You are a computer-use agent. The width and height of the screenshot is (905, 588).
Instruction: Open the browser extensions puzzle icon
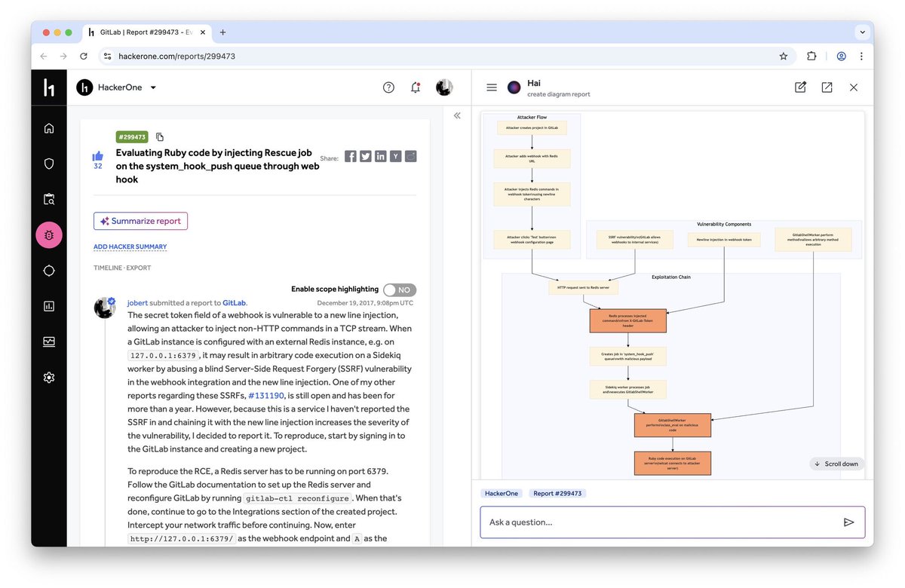coord(811,56)
